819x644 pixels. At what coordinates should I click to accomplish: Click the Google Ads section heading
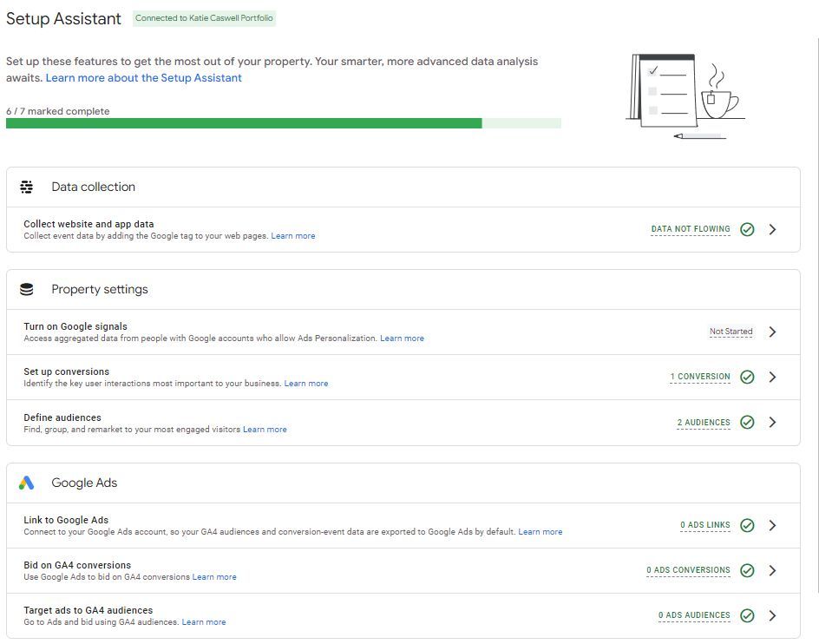(x=84, y=483)
